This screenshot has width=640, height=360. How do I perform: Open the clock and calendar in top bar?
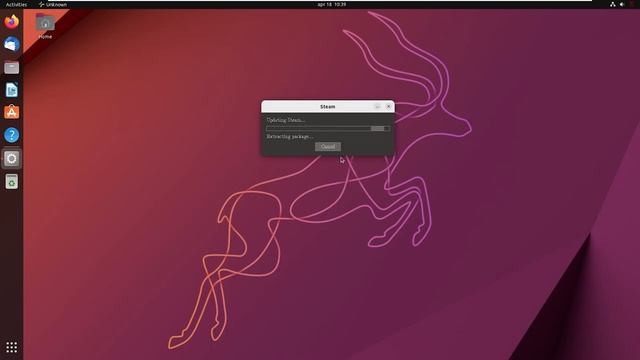[331, 4]
